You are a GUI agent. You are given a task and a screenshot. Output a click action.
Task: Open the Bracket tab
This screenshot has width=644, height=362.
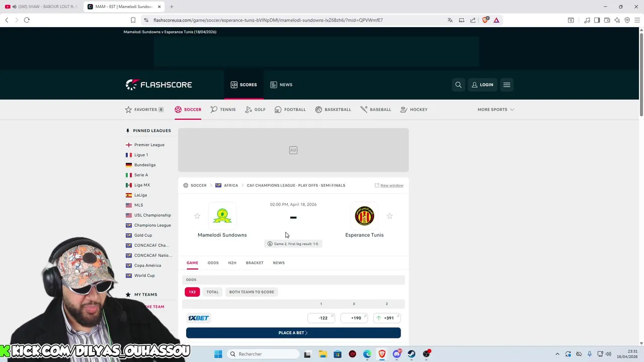(255, 263)
